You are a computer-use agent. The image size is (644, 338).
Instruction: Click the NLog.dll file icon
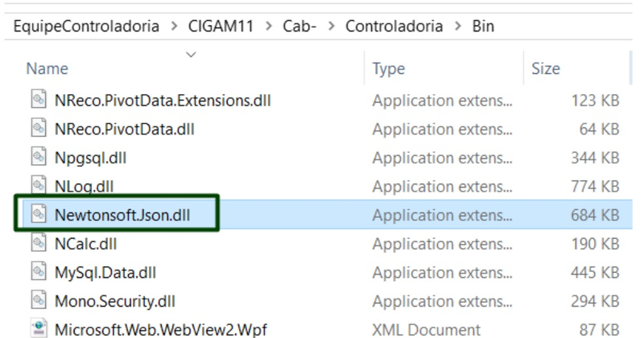click(39, 185)
